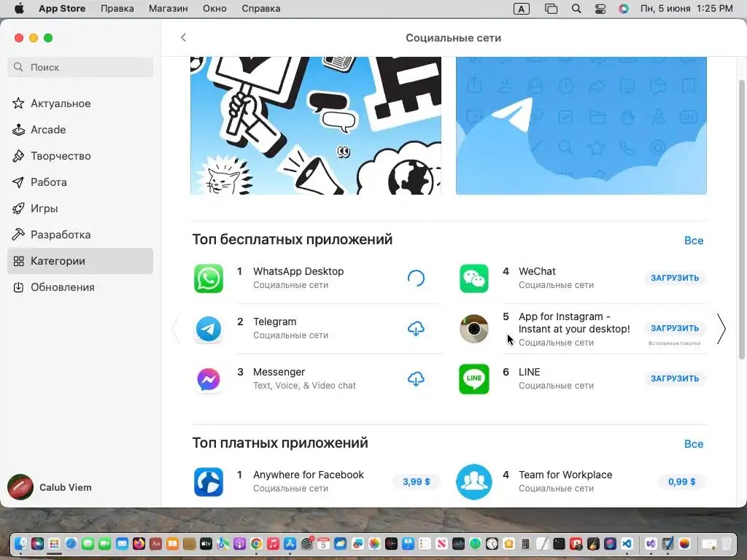Show previous page of free apps
Viewport: 747px width, 560px height.
coord(177,329)
